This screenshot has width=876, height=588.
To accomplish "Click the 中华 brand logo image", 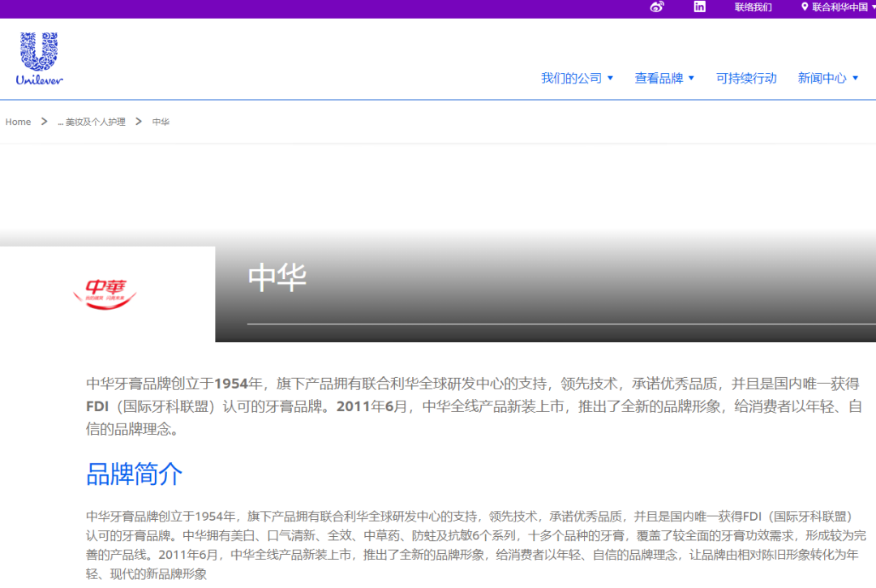I will tap(105, 294).
